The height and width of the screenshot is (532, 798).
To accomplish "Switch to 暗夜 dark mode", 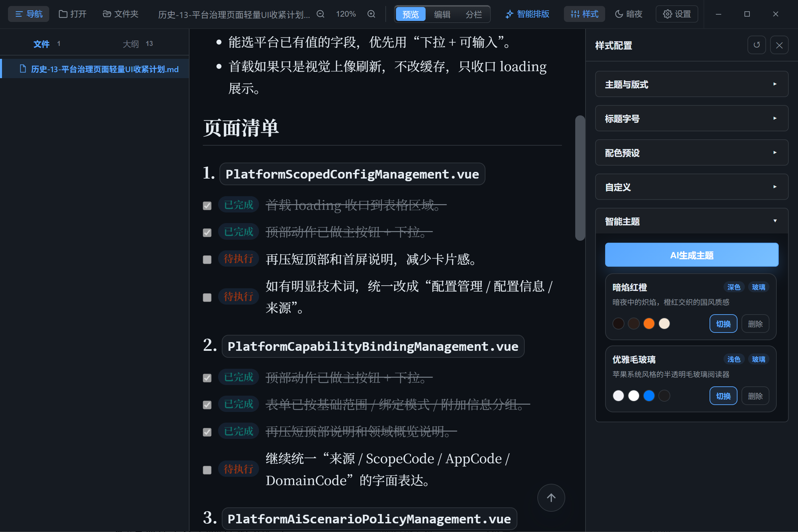I will tap(629, 14).
